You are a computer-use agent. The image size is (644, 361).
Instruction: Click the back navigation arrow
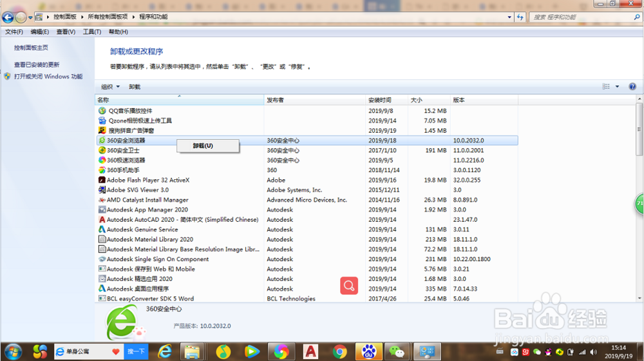pos(8,17)
